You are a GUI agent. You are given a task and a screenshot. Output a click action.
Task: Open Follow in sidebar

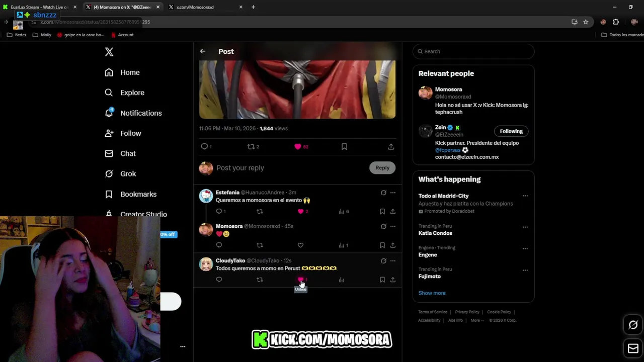(123, 133)
